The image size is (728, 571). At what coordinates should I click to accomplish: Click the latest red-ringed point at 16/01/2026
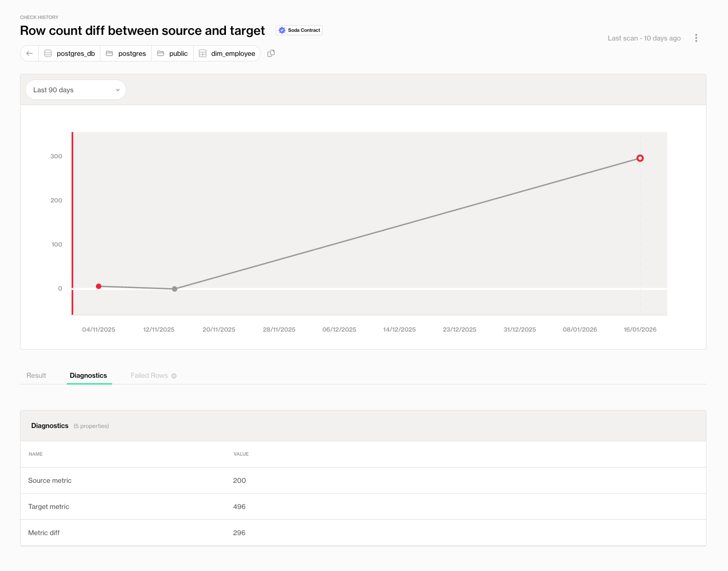coord(640,158)
